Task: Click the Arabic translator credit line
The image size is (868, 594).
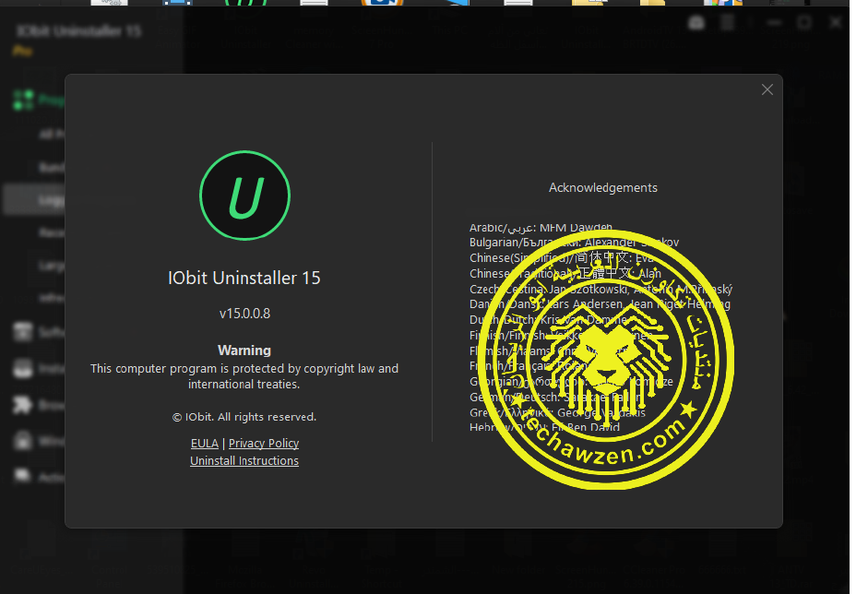Action: pyautogui.click(x=541, y=227)
